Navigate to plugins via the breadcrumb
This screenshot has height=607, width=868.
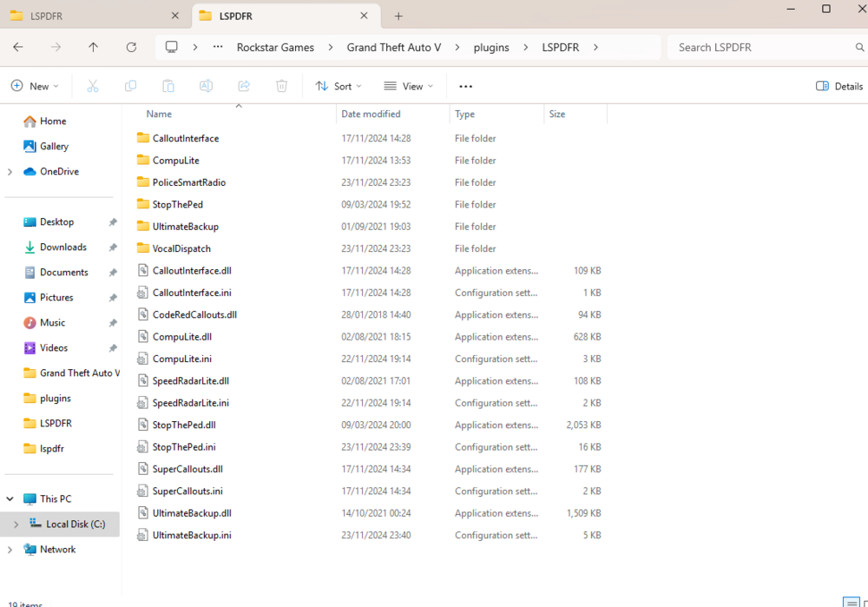[491, 47]
